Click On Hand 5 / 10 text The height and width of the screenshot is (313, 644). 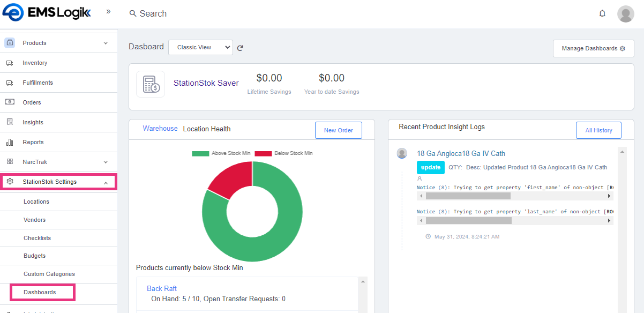[175, 299]
